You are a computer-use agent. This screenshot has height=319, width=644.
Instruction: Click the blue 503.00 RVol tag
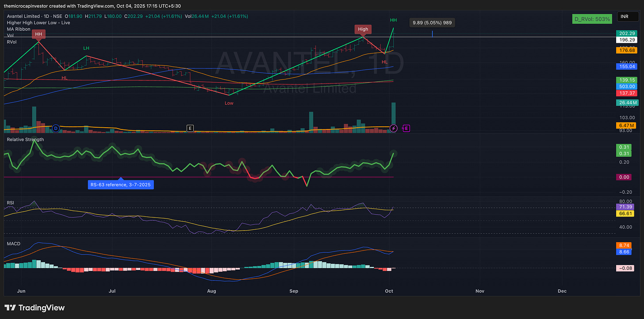626,87
